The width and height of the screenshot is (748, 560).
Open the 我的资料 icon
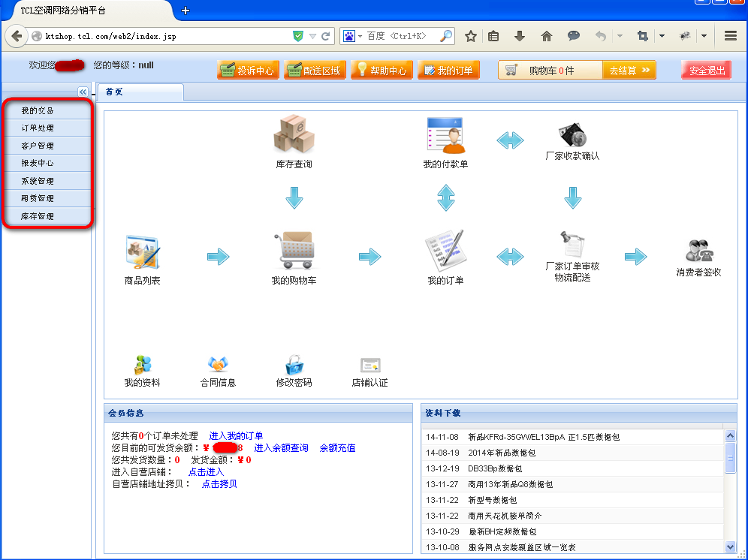click(x=142, y=365)
